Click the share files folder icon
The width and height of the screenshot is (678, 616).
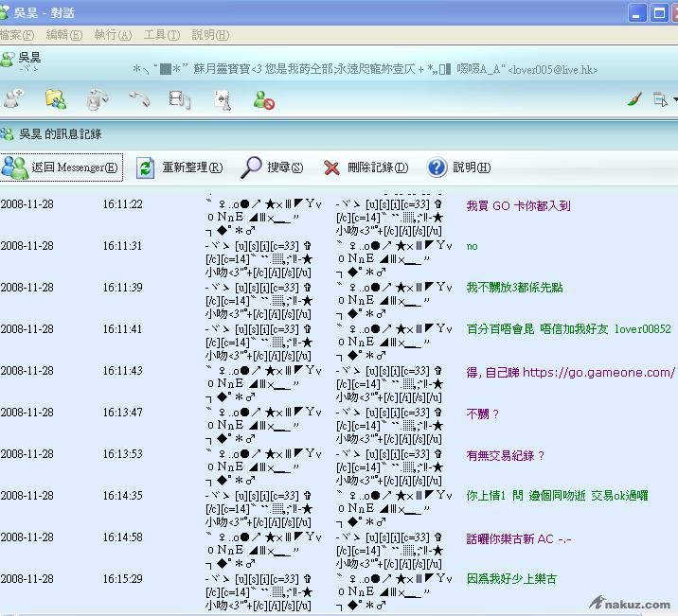tap(55, 97)
